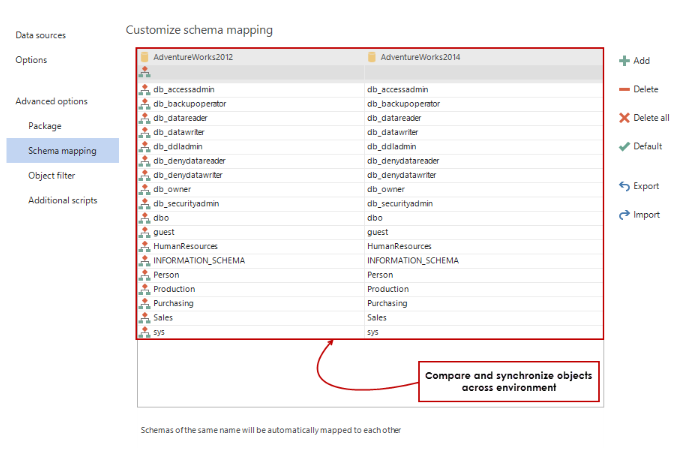The width and height of the screenshot is (686, 452).
Task: Click schema icon beside sys
Action: pos(144,332)
